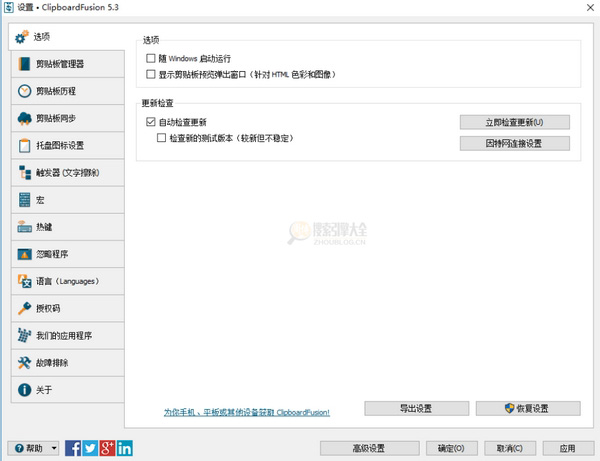The image size is (600, 461).
Task: Click the 热键 keyboard icon
Action: click(24, 227)
